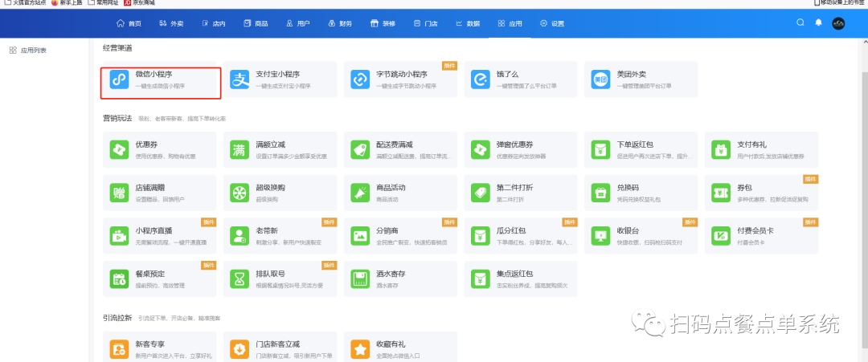
Task: Select the queue number (排队取号) hourglass icon
Action: coord(240,279)
